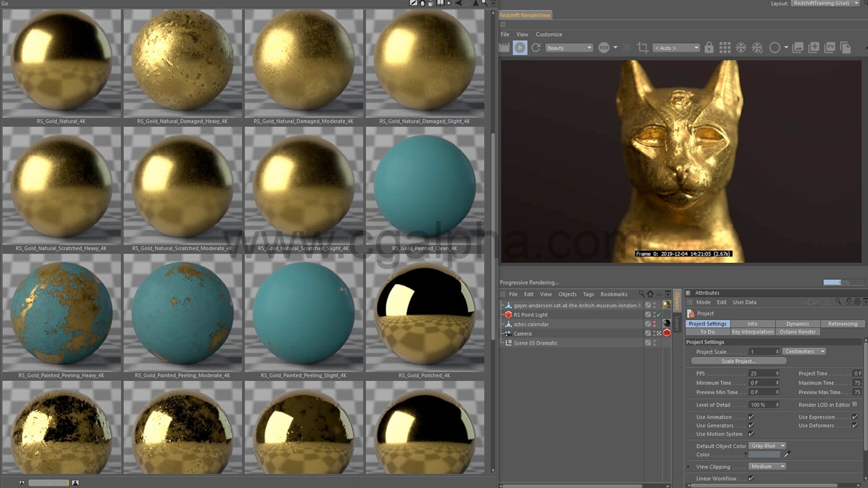
Task: Select the RS Point Light icon
Action: 509,314
